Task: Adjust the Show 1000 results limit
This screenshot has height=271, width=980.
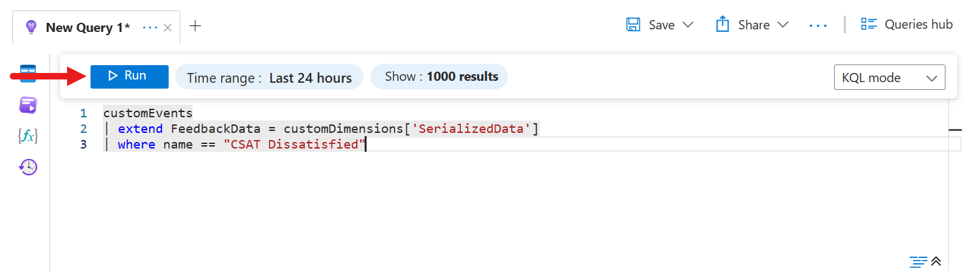Action: tap(439, 77)
